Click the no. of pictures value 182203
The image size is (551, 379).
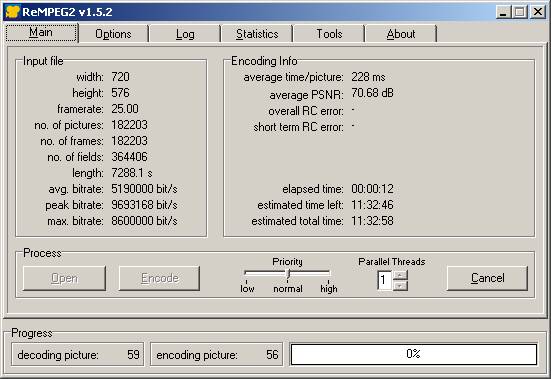tap(129, 125)
